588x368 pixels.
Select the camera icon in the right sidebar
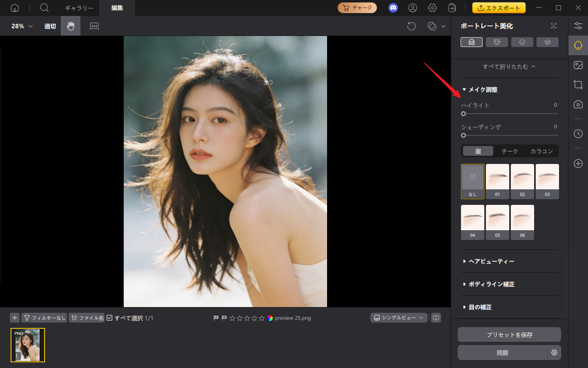(x=578, y=104)
